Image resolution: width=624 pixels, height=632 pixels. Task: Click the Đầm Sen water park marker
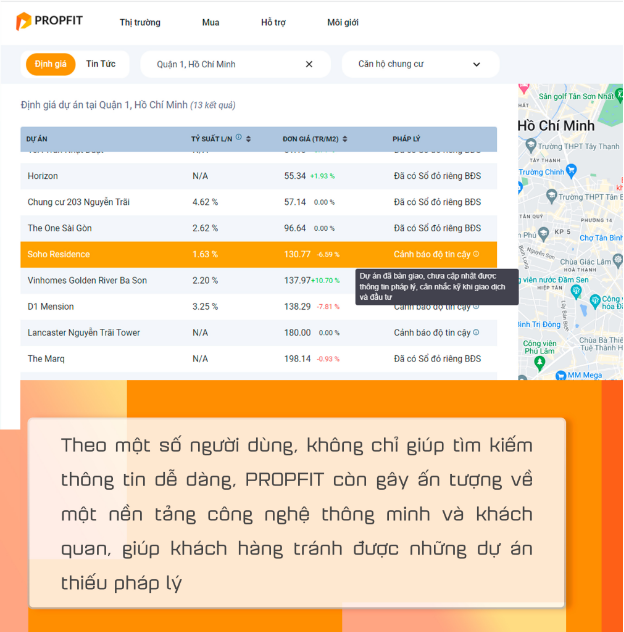pyautogui.click(x=576, y=291)
